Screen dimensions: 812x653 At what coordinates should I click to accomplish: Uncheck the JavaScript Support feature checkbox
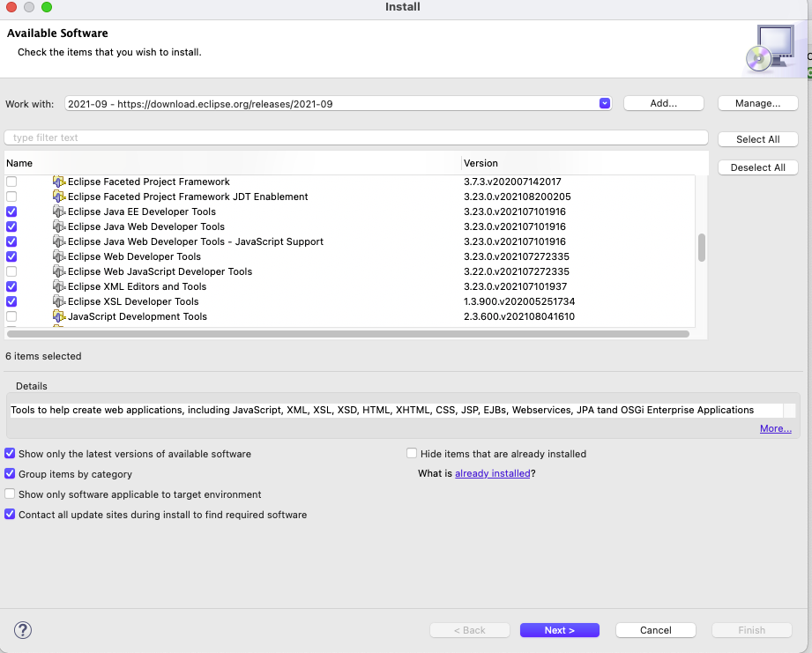click(x=11, y=241)
